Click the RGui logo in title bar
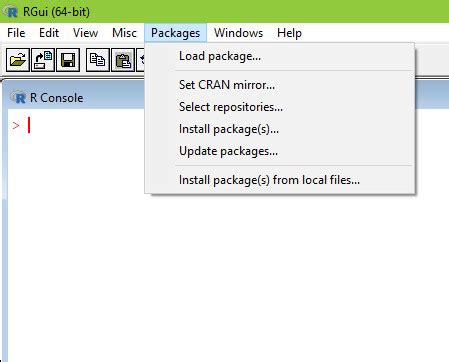The width and height of the screenshot is (449, 362). 10,12
